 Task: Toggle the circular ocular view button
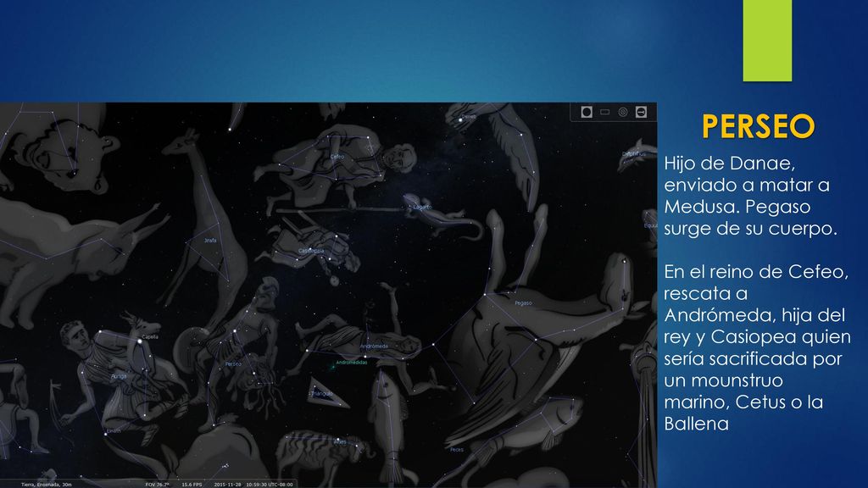(587, 113)
